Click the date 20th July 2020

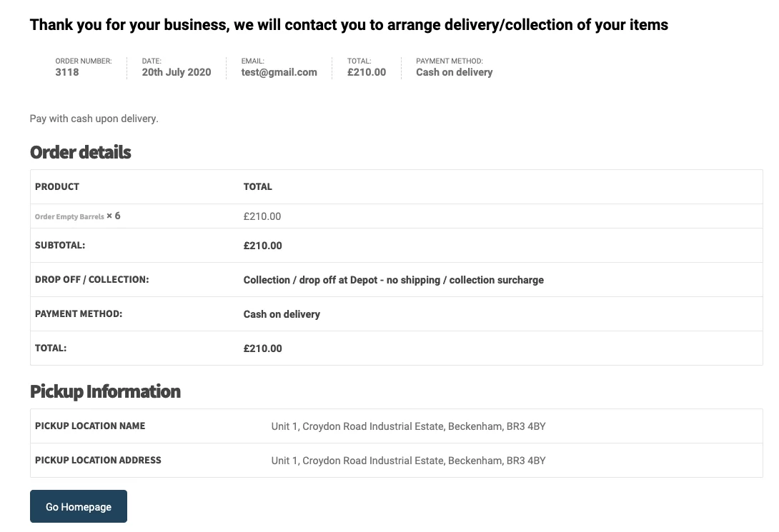coord(177,72)
